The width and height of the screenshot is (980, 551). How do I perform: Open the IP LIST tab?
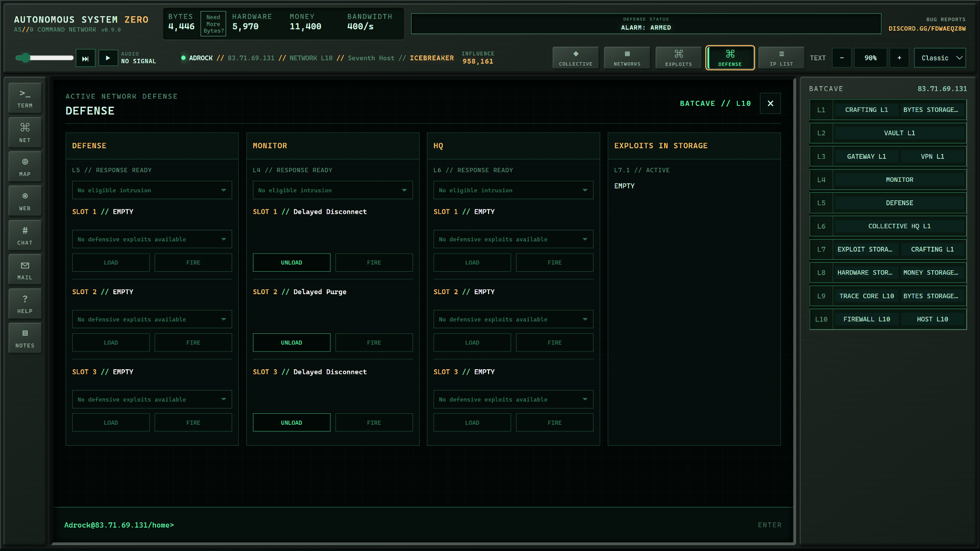tap(781, 58)
